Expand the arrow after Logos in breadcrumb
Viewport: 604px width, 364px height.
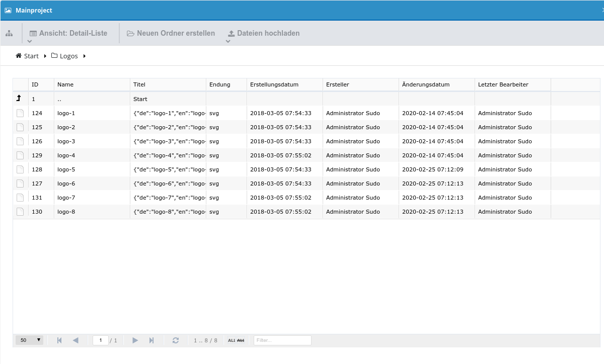pyautogui.click(x=84, y=56)
